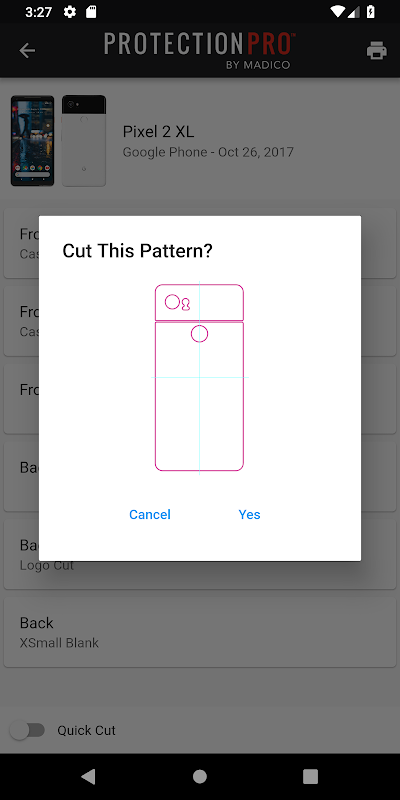Select the Pixel 2 XL back thumbnail
This screenshot has height=800, width=400.
[84, 141]
